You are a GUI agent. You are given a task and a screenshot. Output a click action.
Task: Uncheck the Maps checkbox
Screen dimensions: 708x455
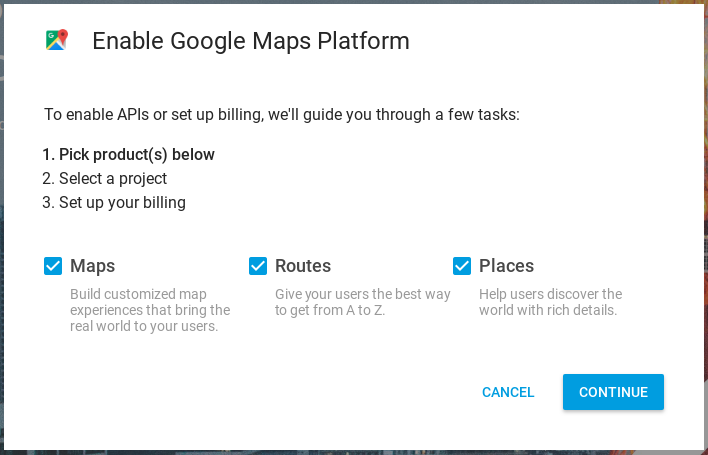(x=53, y=266)
